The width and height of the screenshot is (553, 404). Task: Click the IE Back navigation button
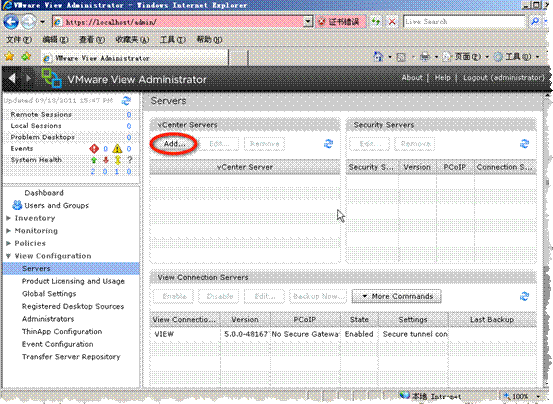(x=11, y=22)
